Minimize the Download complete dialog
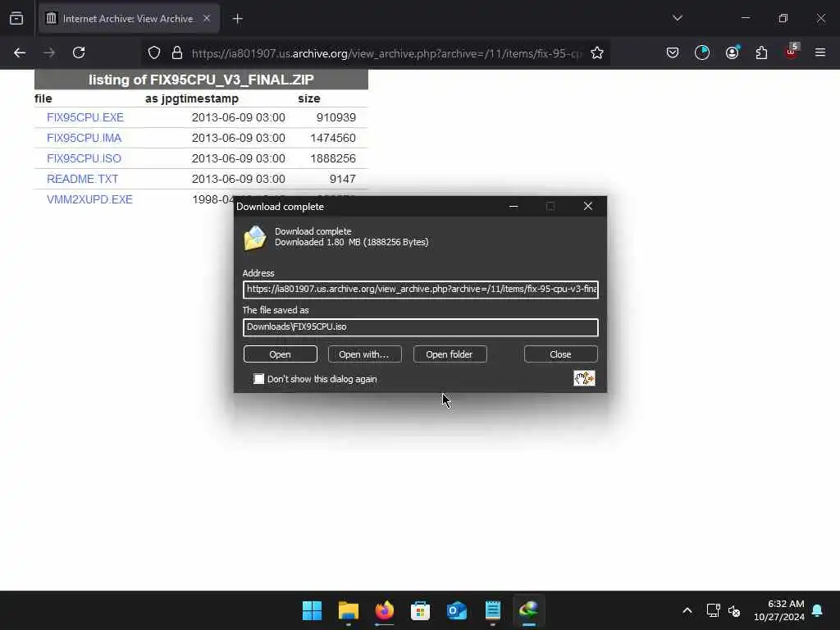 (514, 206)
